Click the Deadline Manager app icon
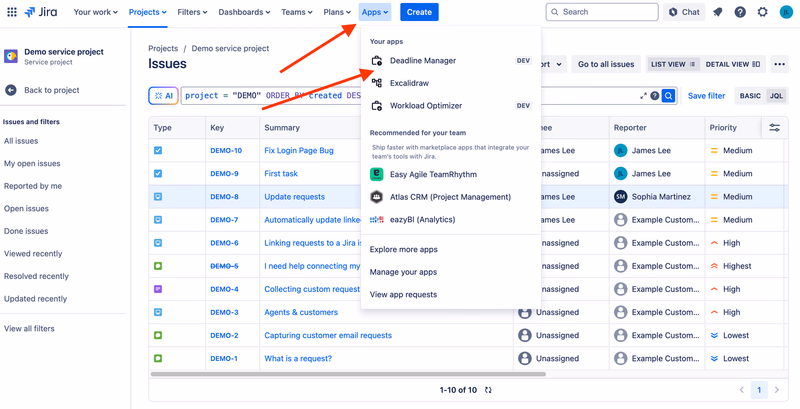 tap(377, 61)
